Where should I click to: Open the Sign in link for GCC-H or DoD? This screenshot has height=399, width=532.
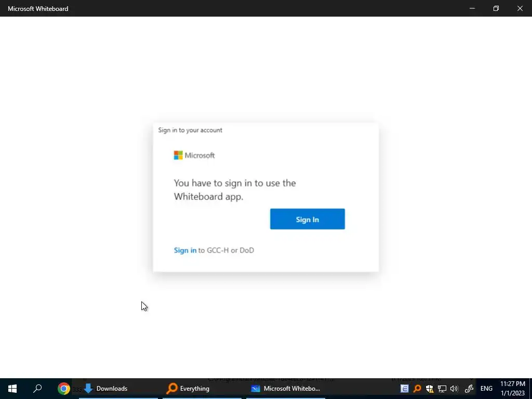[185, 250]
